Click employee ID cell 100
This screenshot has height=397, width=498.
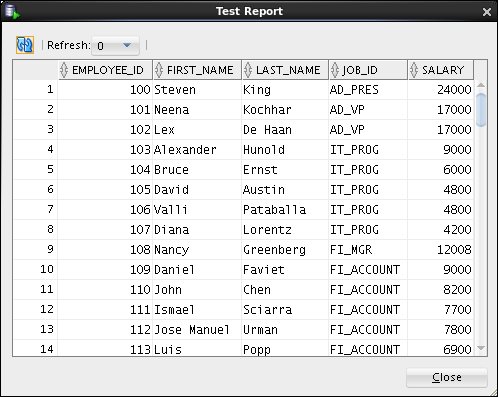pos(105,90)
